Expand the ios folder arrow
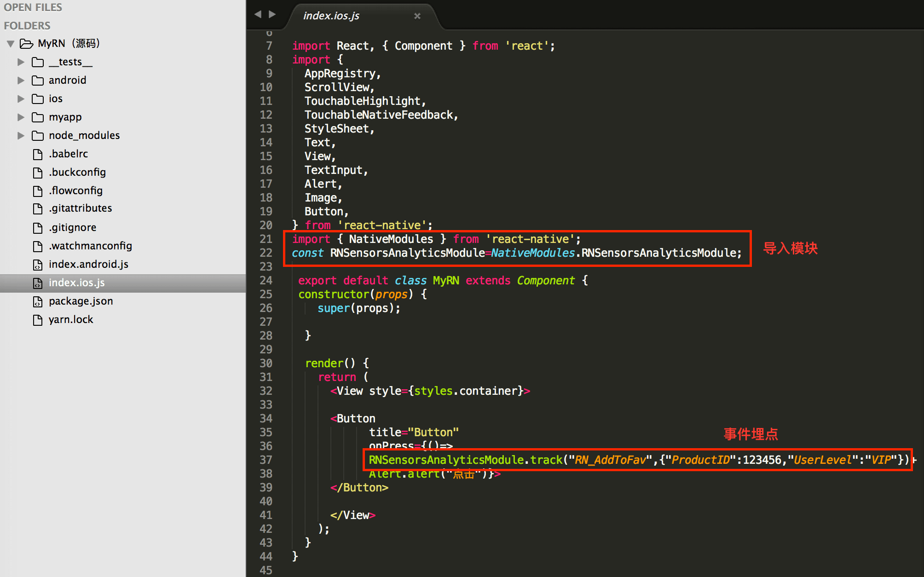 21,99
